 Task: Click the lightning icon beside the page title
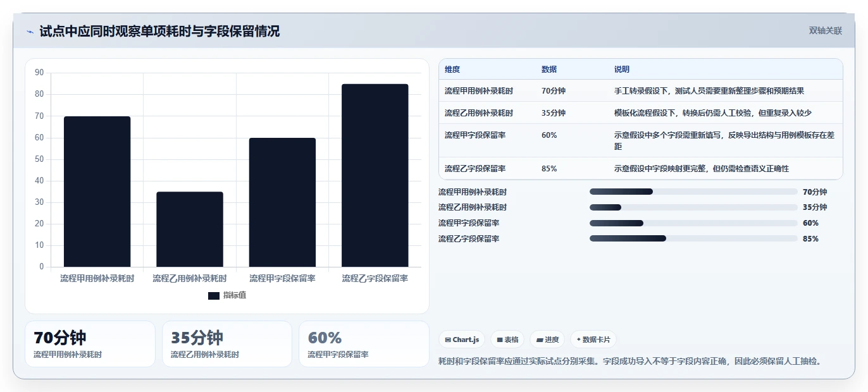pos(30,32)
